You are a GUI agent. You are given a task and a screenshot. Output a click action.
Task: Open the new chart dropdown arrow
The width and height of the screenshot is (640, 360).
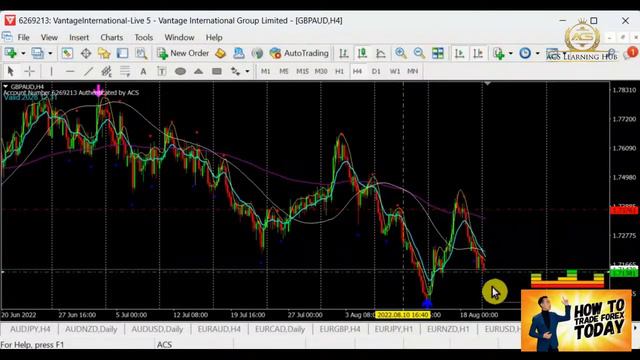23,53
